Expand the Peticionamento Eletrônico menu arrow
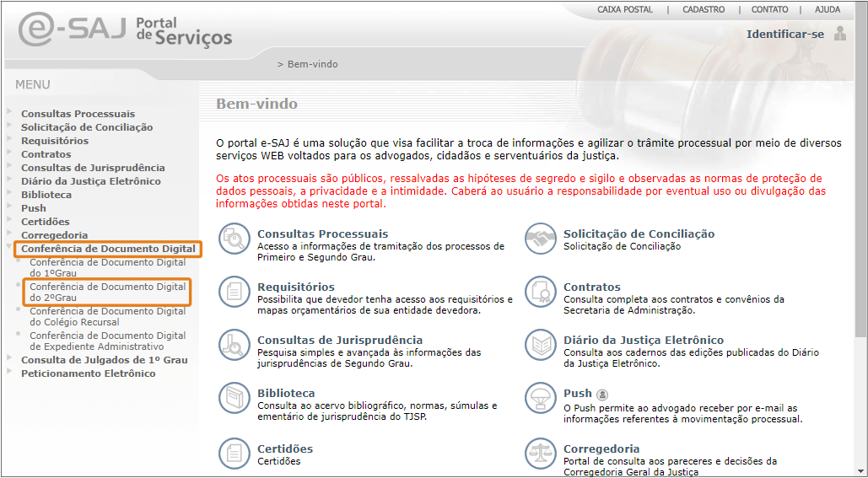 [x=9, y=371]
